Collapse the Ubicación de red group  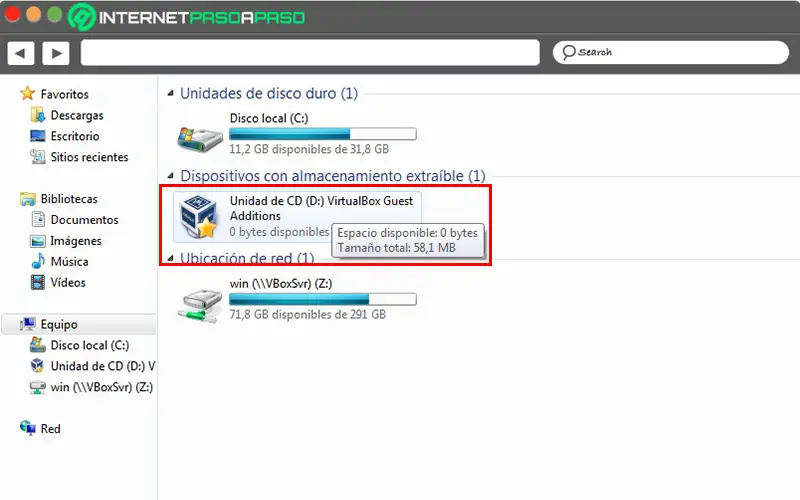[170, 258]
